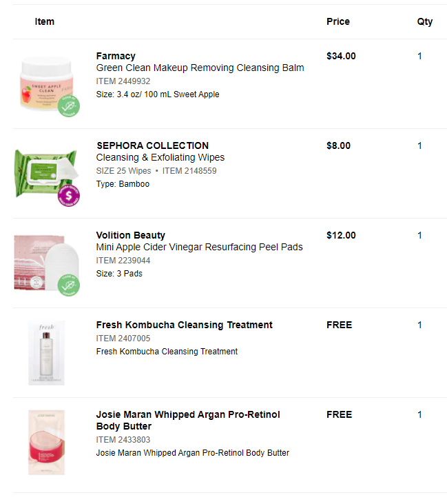
Task: Click the Volition Beauty brand name
Action: click(x=131, y=235)
